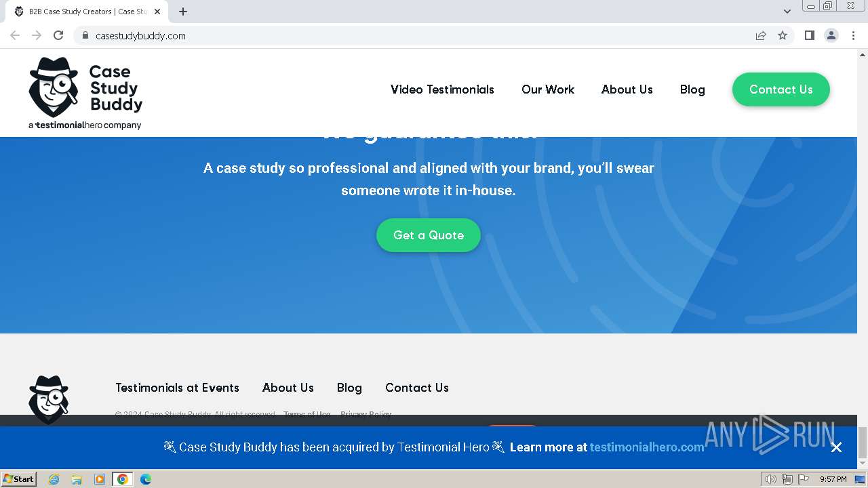Open the Windows Start menu
The height and width of the screenshot is (488, 868).
click(19, 479)
